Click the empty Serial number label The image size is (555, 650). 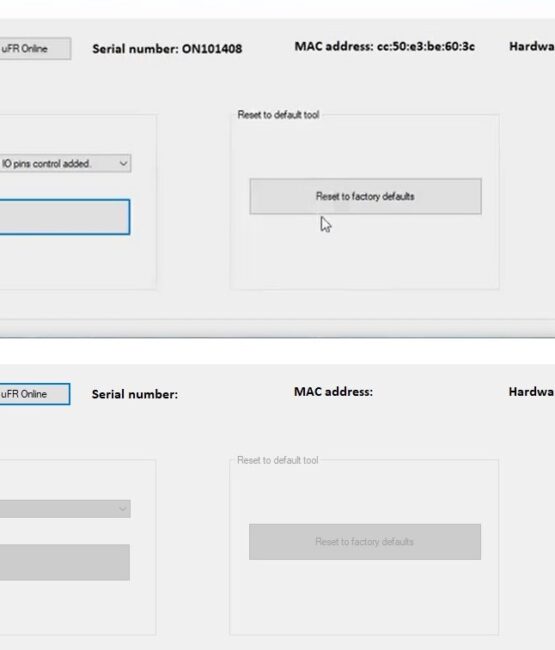coord(135,394)
